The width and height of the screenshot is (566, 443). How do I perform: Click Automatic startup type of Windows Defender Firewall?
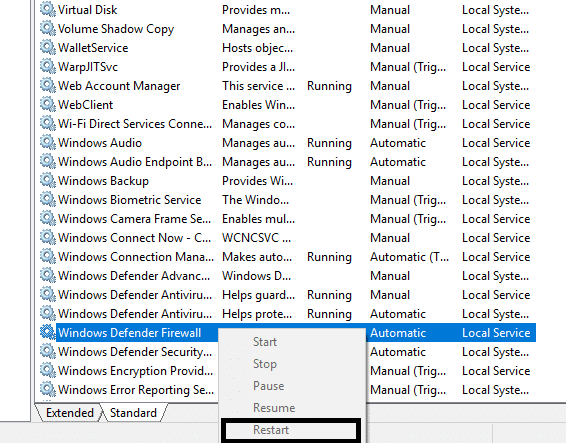click(x=398, y=333)
